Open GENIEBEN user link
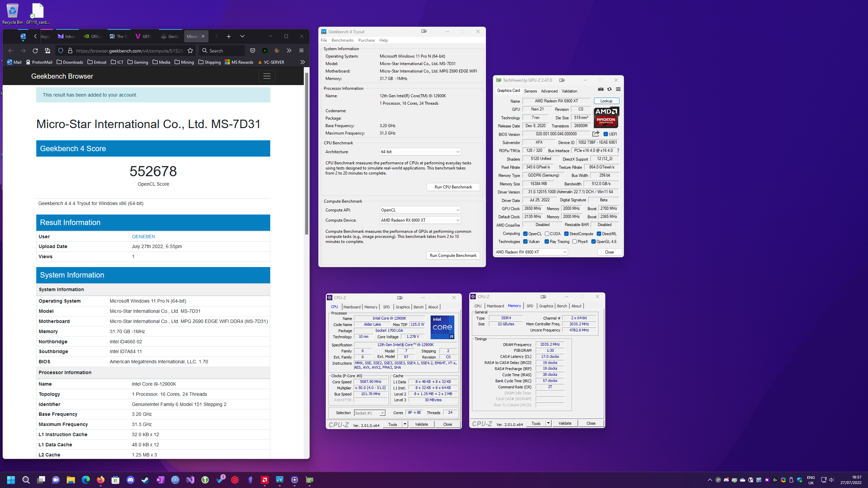 point(143,237)
